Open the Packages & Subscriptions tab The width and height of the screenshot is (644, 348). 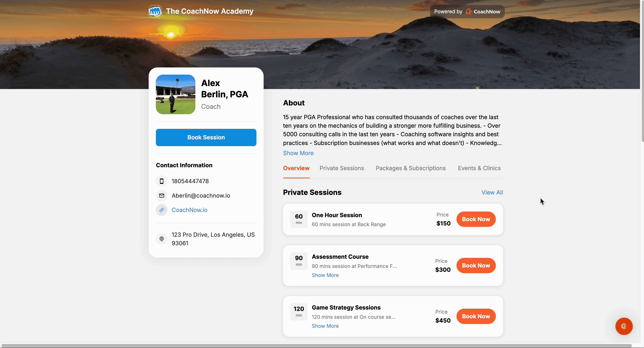[x=410, y=168]
